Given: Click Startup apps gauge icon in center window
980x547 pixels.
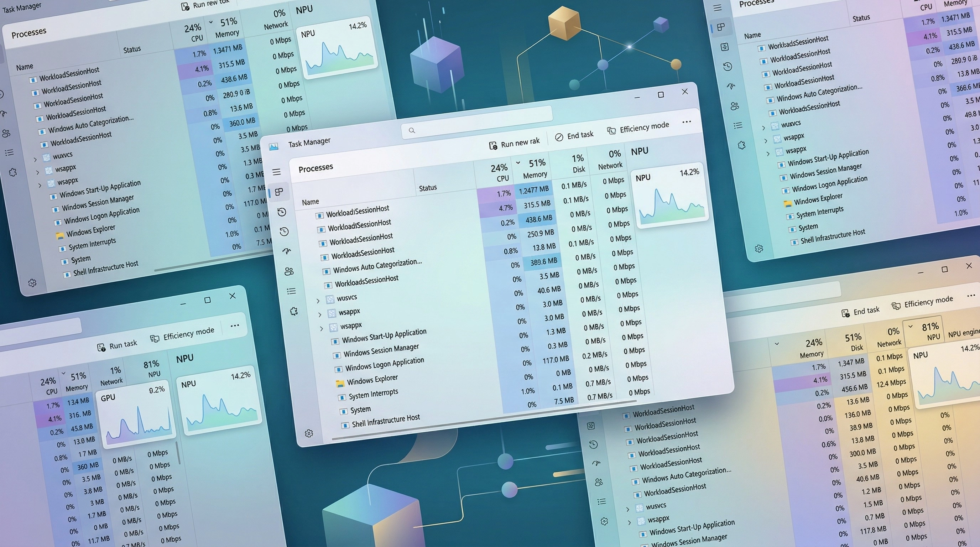Looking at the screenshot, I should tap(286, 251).
